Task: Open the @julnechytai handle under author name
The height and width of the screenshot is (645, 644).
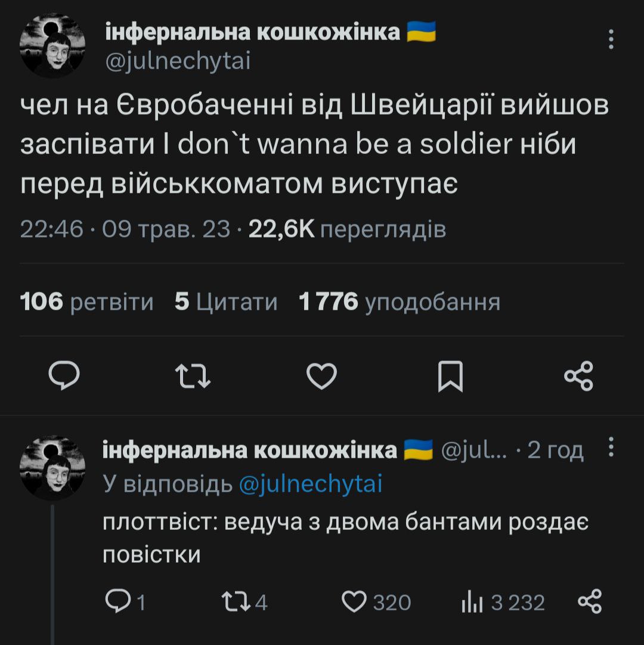Action: (x=178, y=60)
